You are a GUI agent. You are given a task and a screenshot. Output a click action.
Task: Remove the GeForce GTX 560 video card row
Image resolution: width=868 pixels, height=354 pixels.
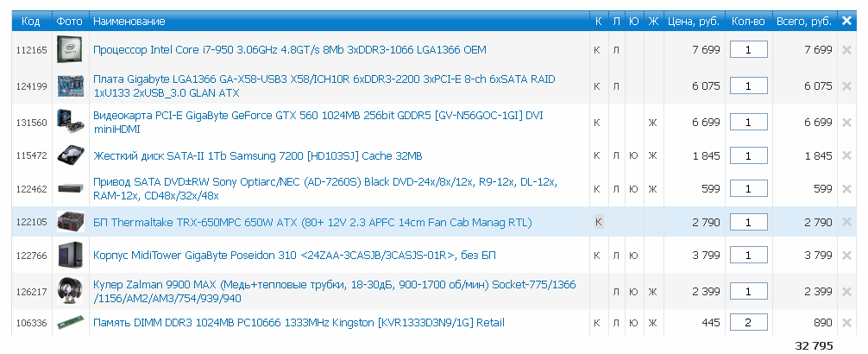pos(846,123)
